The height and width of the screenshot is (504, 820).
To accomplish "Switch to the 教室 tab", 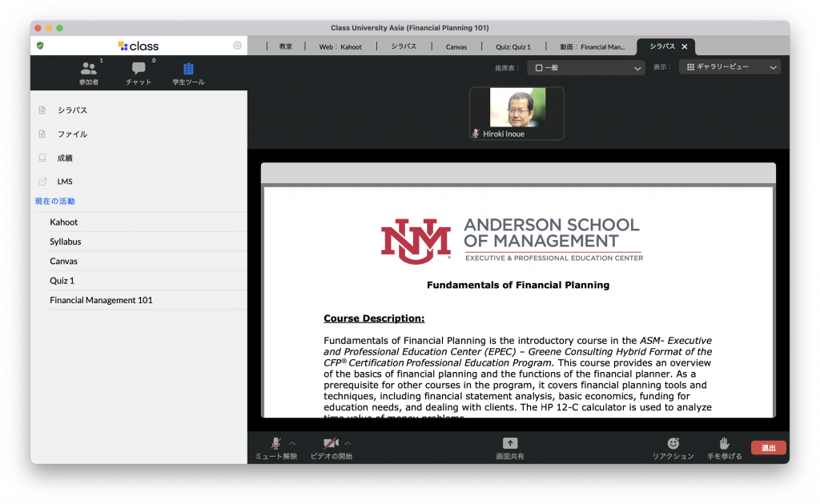I will [x=286, y=46].
